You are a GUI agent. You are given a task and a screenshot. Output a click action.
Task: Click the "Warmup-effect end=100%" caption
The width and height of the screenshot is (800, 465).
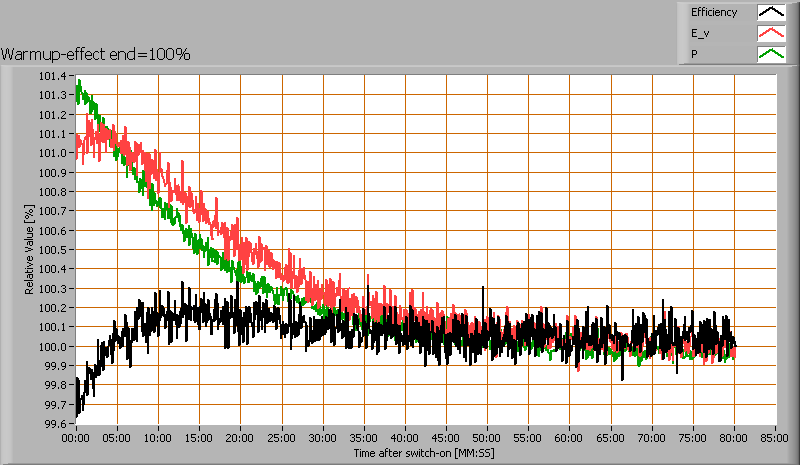[x=95, y=53]
